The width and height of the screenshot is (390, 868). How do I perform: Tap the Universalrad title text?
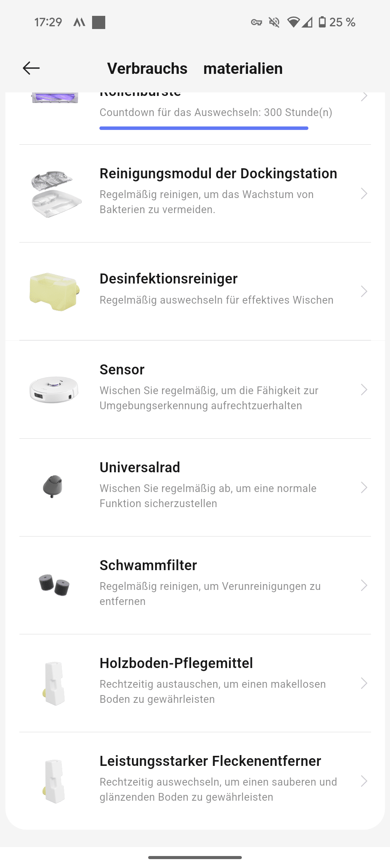pyautogui.click(x=140, y=467)
